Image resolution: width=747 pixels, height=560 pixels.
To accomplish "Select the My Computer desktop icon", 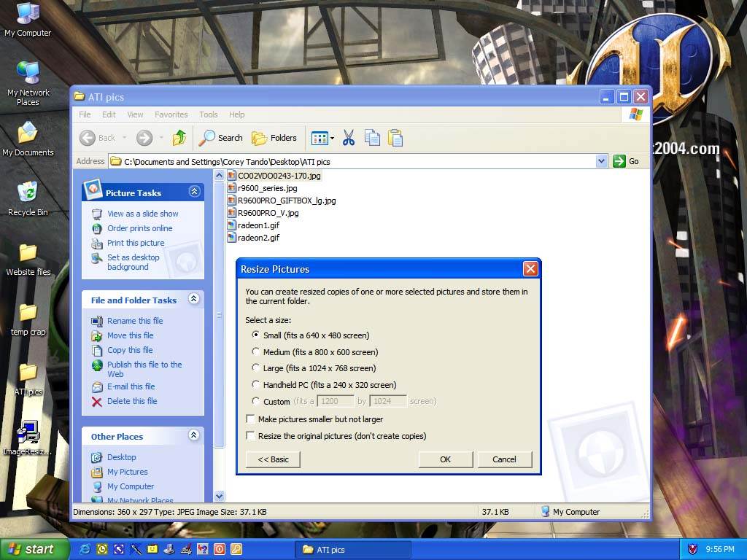I will click(28, 20).
